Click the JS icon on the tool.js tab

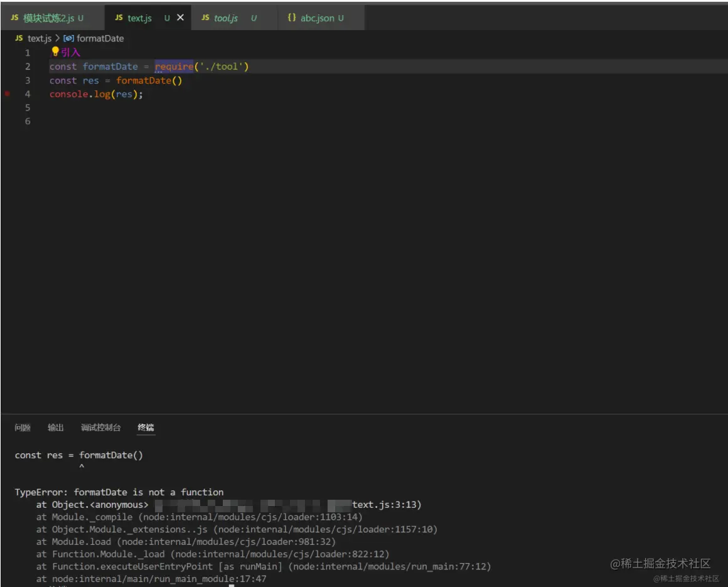click(x=204, y=18)
